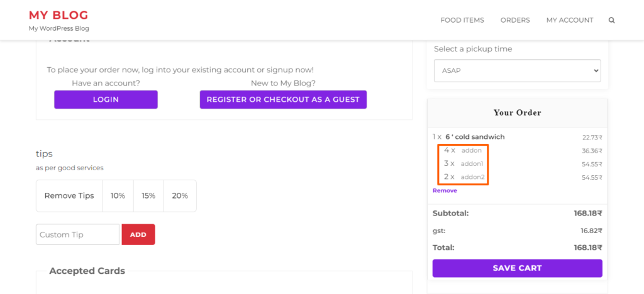
Task: Remove the cold sandwich from order
Action: coord(445,191)
